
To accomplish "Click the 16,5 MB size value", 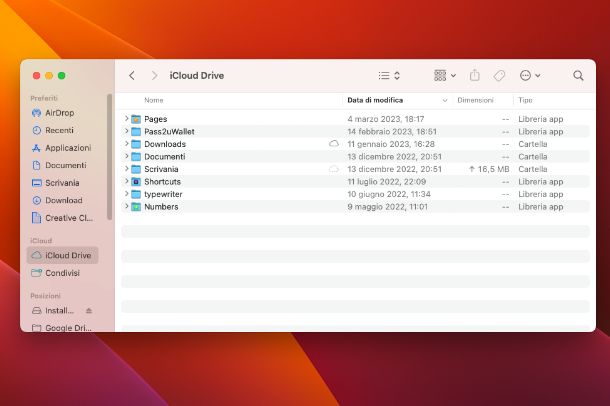I will tap(493, 169).
